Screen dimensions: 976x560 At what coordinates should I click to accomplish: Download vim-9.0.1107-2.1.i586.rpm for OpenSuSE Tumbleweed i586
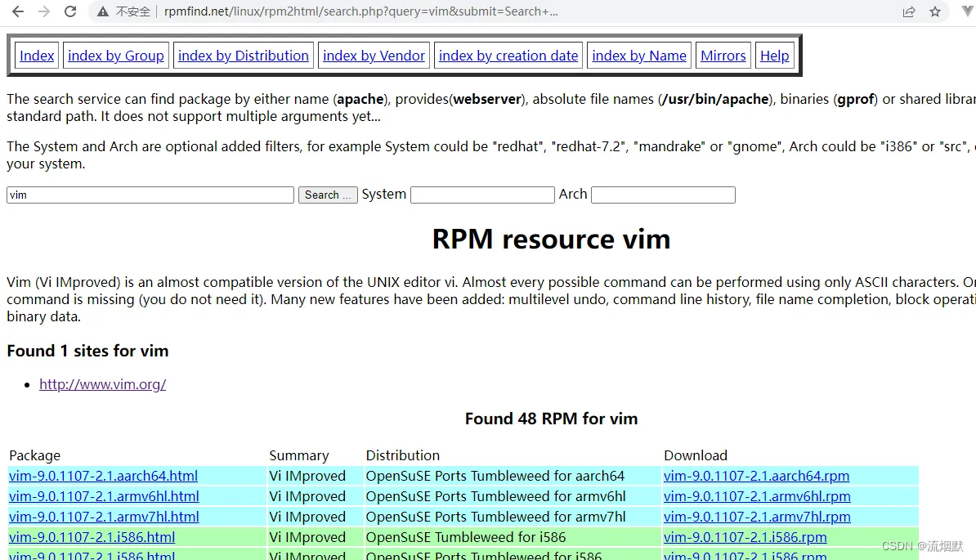click(745, 537)
